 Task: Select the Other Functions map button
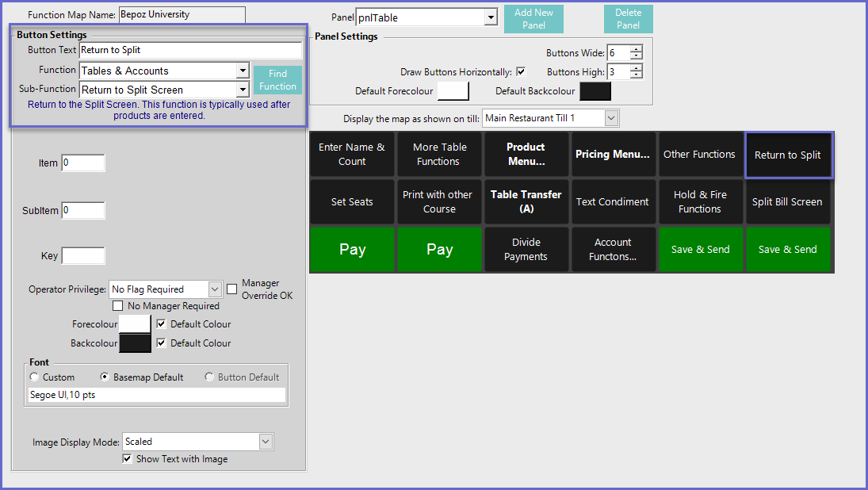tap(700, 155)
